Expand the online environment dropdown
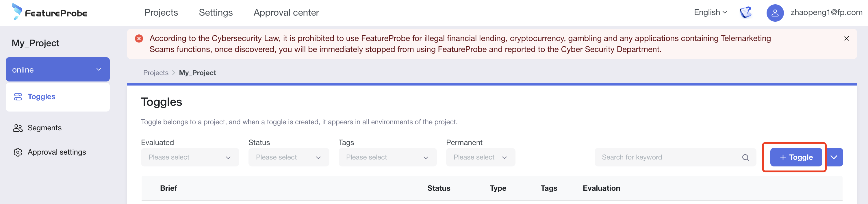The image size is (868, 204). (58, 69)
